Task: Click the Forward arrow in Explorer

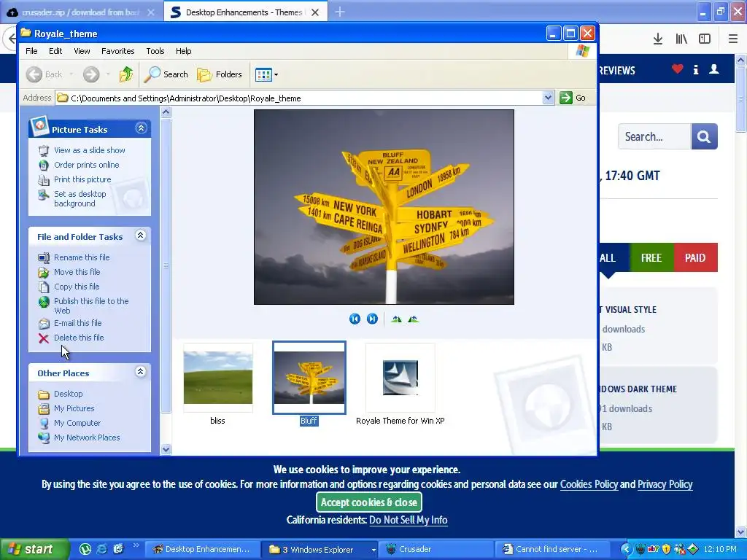Action: coord(91,74)
